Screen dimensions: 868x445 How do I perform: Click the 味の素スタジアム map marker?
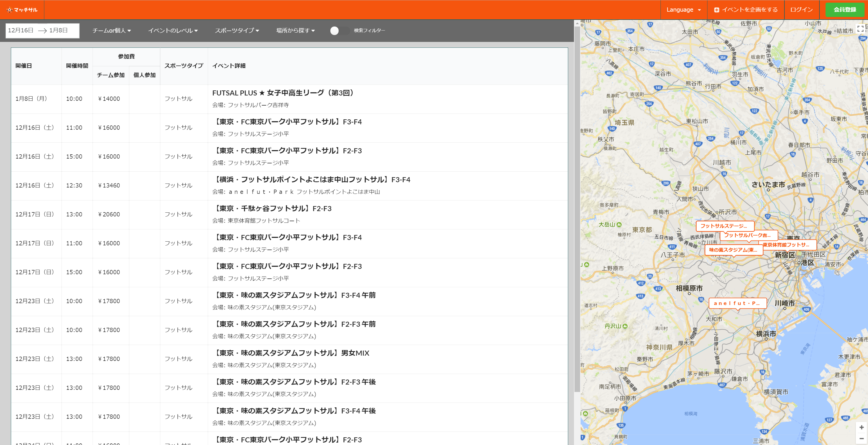click(x=735, y=250)
